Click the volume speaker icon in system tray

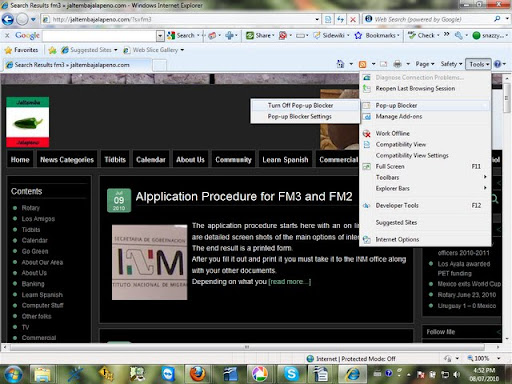click(457, 374)
